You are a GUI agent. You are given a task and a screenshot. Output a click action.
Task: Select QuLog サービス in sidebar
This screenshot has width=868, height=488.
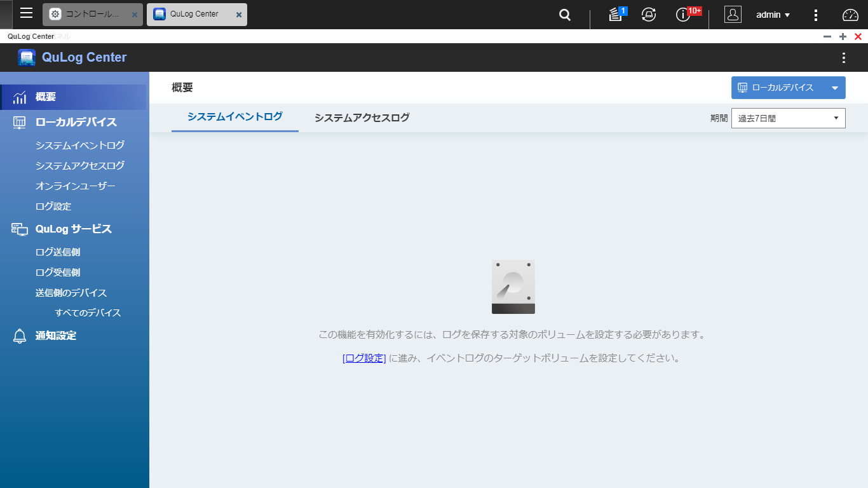(x=74, y=229)
